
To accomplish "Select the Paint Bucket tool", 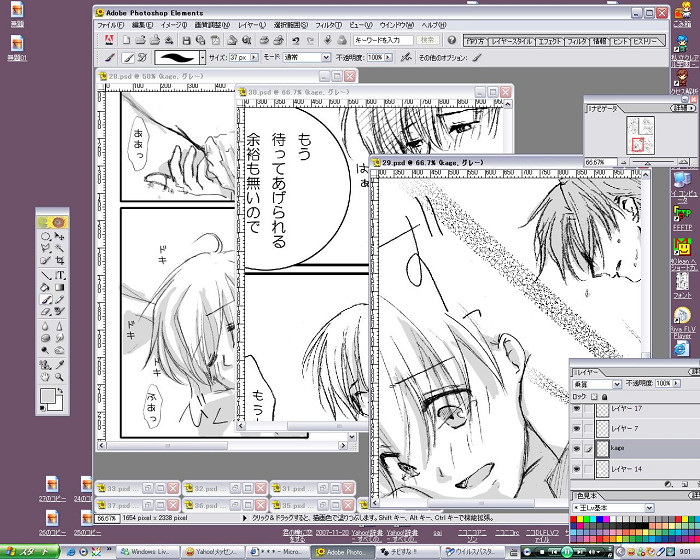I will point(46,287).
